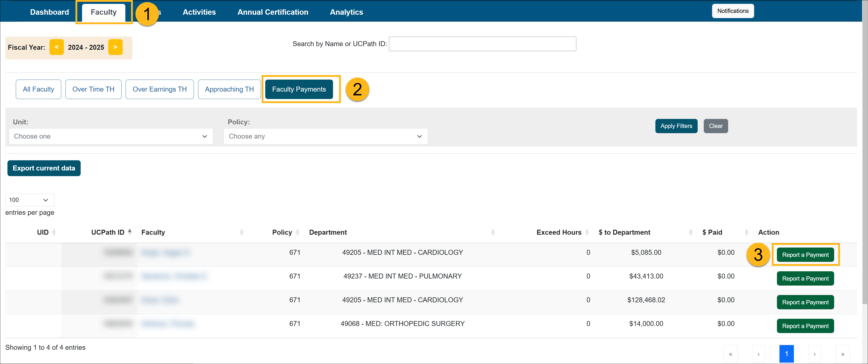Image resolution: width=868 pixels, height=364 pixels.
Task: Change entries per page selector
Action: click(30, 200)
